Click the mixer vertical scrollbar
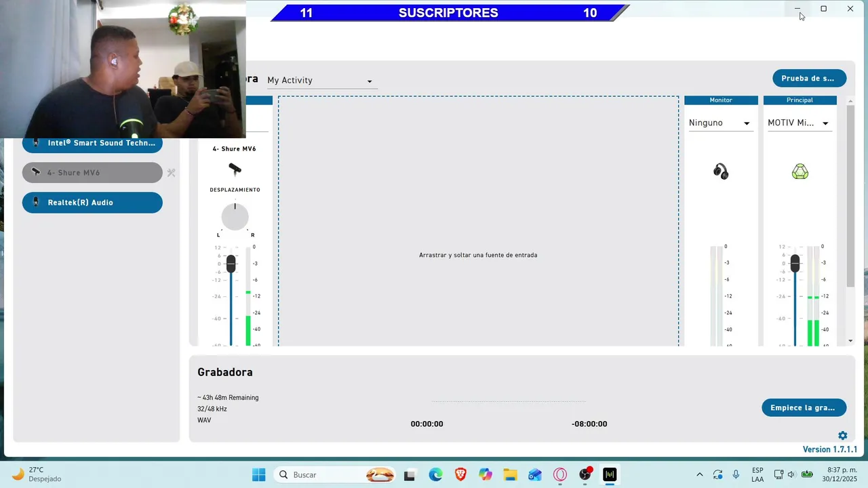868x488 pixels. [x=850, y=197]
